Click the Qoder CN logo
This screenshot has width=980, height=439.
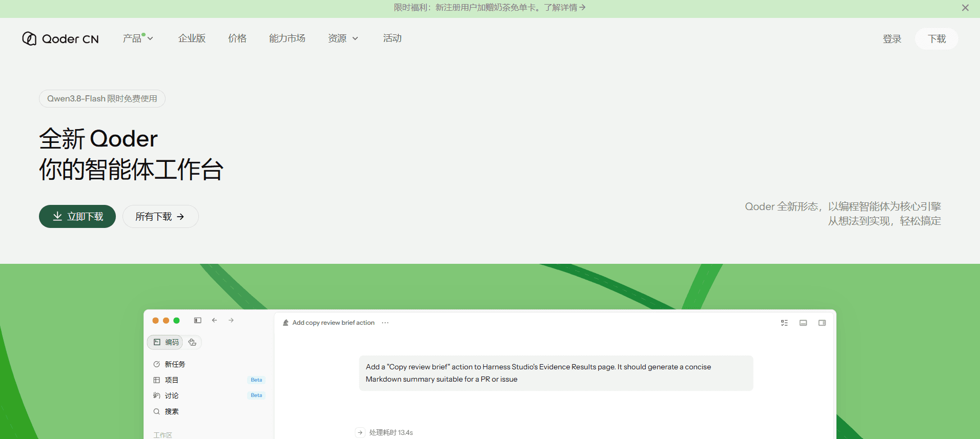[x=60, y=39]
